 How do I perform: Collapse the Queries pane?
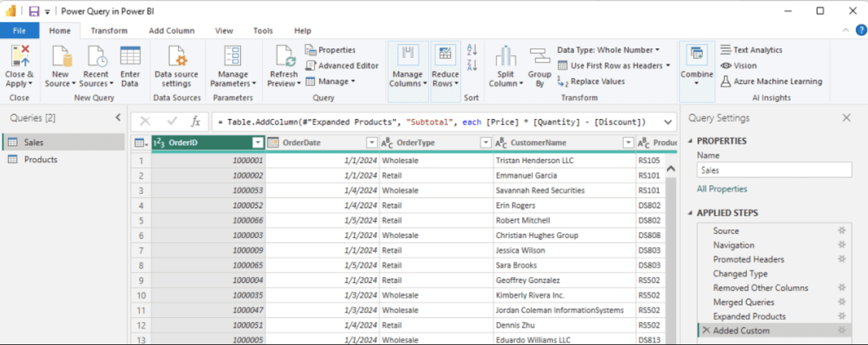pyautogui.click(x=118, y=118)
